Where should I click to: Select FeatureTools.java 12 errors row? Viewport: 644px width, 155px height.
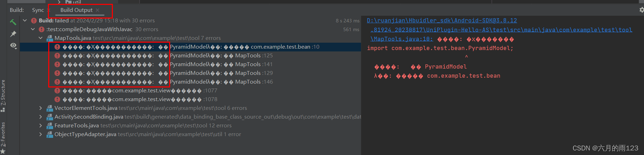coord(190,126)
